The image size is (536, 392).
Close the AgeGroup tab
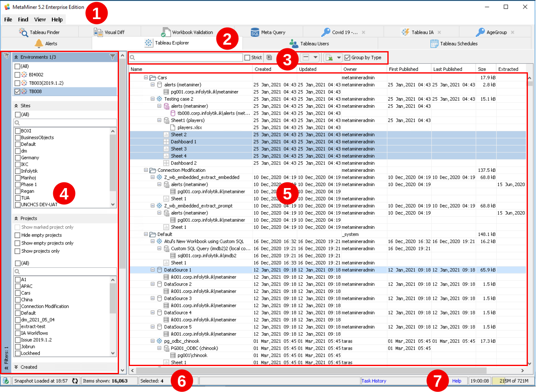pos(512,32)
